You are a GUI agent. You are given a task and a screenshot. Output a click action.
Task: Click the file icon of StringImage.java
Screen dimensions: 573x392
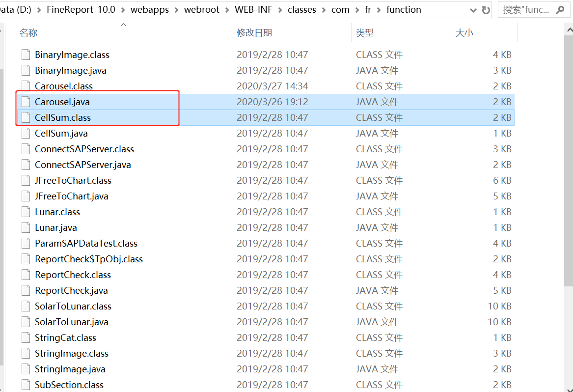(26, 369)
